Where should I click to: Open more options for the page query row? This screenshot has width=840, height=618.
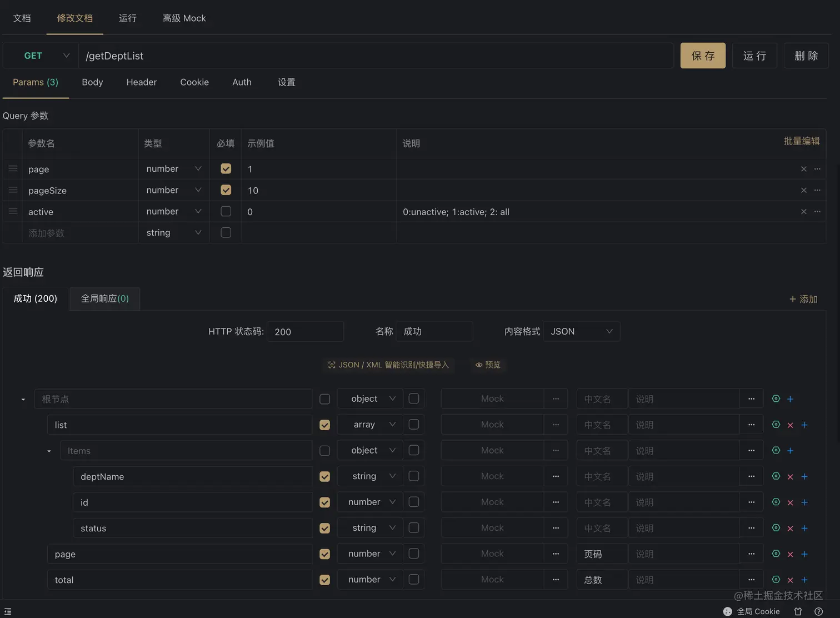[x=817, y=169]
